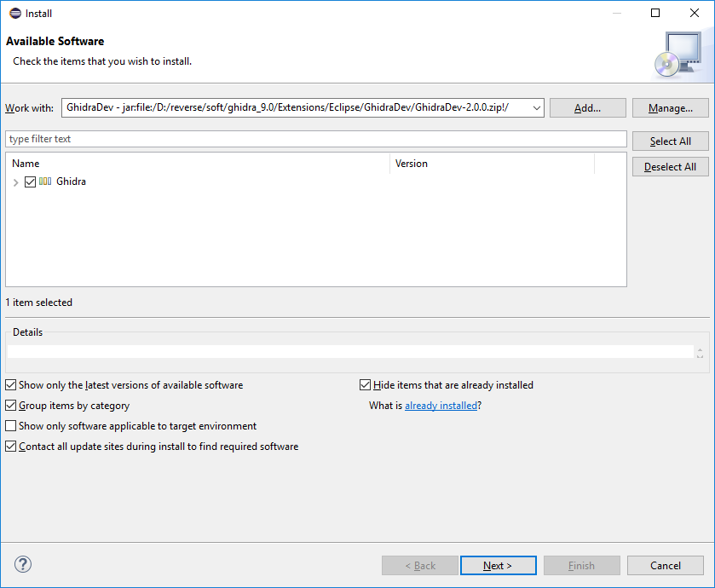Uncheck the Ghidra item checkbox

(30, 182)
